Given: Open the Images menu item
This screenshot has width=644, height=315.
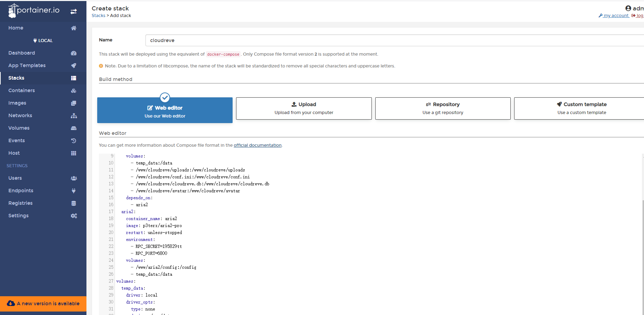Looking at the screenshot, I should pos(17,103).
